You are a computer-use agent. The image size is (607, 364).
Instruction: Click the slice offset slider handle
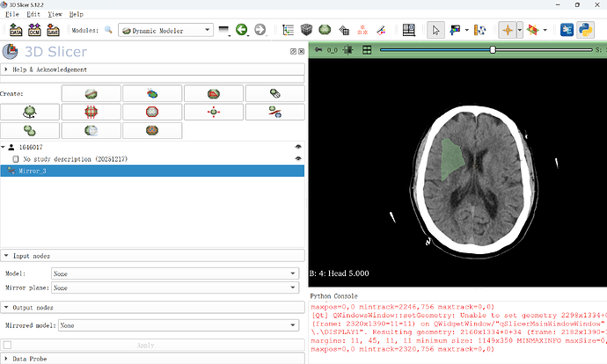(x=493, y=50)
